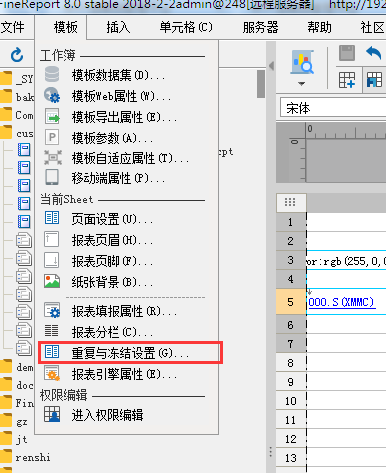Open the 单元格(C) menu
This screenshot has width=386, height=473.
(186, 27)
